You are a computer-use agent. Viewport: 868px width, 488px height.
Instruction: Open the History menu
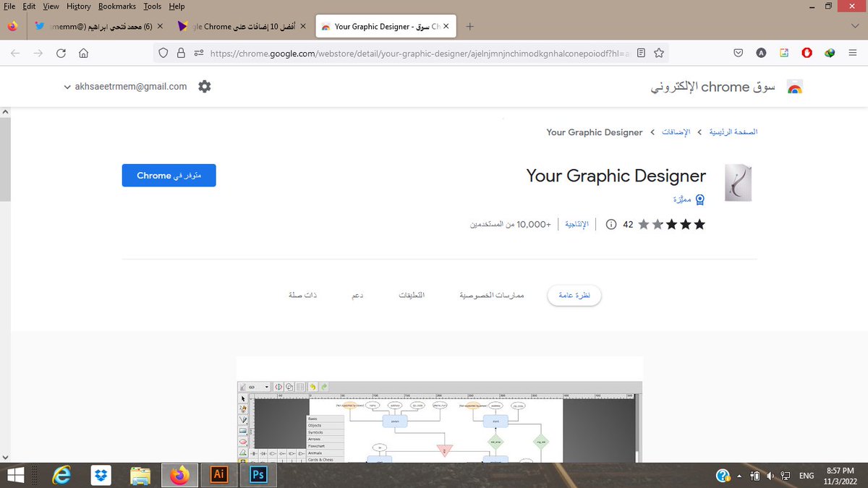78,6
